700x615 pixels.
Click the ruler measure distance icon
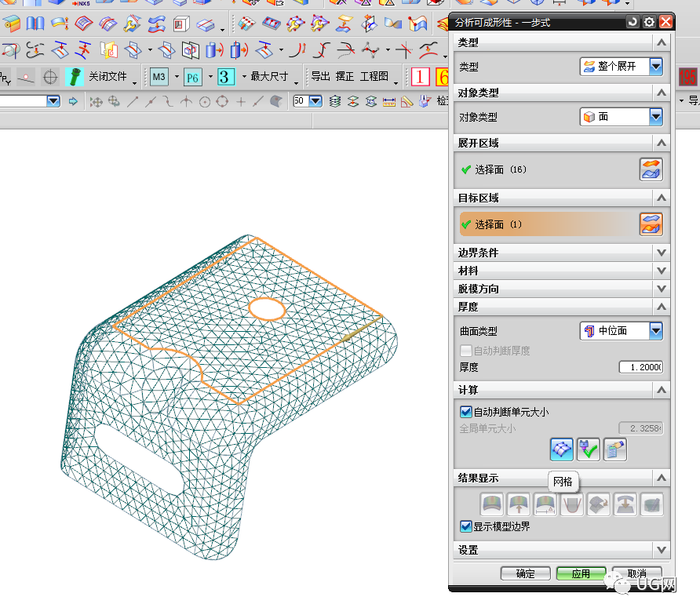(388, 102)
